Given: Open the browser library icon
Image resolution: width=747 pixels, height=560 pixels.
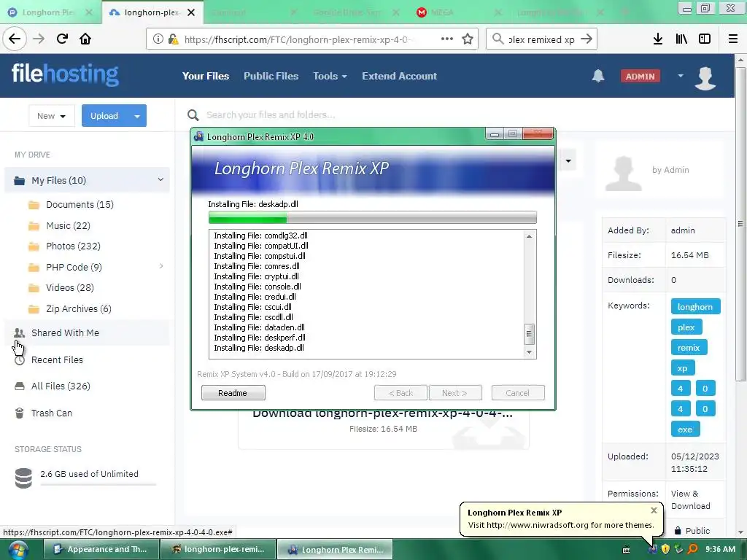Looking at the screenshot, I should pyautogui.click(x=681, y=39).
